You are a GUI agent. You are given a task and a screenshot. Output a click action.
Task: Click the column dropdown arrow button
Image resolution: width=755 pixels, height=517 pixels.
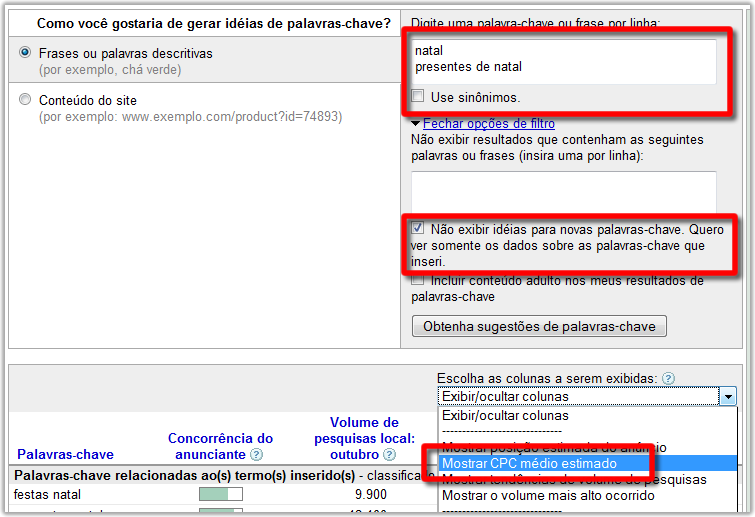click(x=727, y=397)
